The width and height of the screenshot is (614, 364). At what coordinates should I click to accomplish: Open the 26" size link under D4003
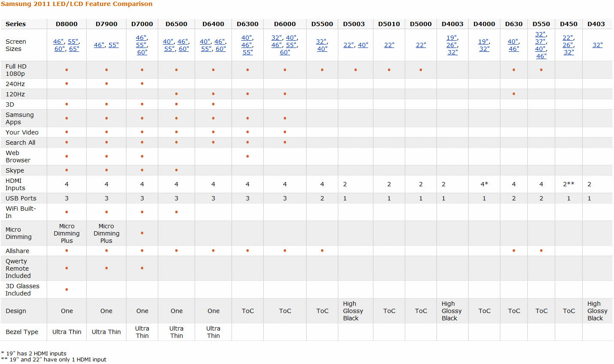(x=452, y=45)
